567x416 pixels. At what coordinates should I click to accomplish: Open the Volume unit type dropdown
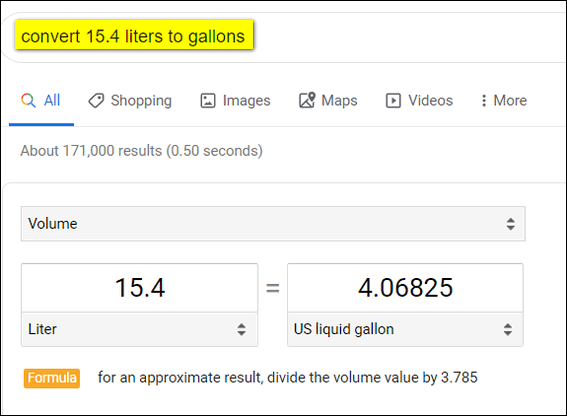coord(273,224)
